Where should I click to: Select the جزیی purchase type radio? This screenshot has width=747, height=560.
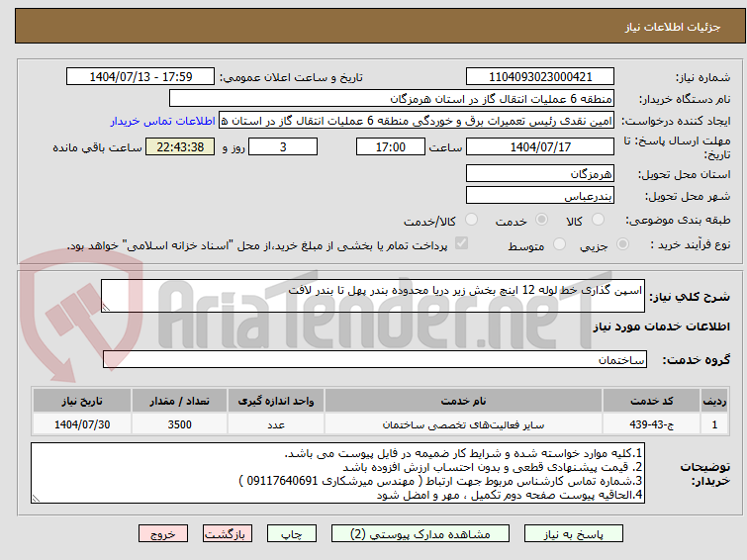point(622,244)
